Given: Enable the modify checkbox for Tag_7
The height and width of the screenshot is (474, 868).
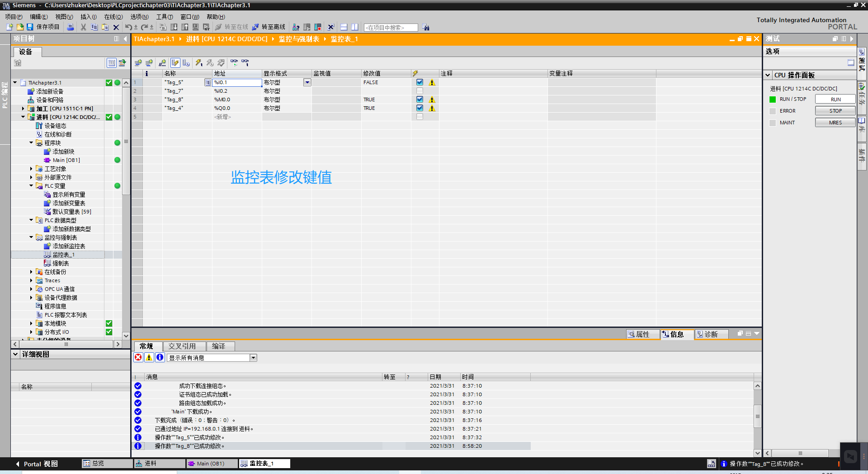Looking at the screenshot, I should click(420, 90).
